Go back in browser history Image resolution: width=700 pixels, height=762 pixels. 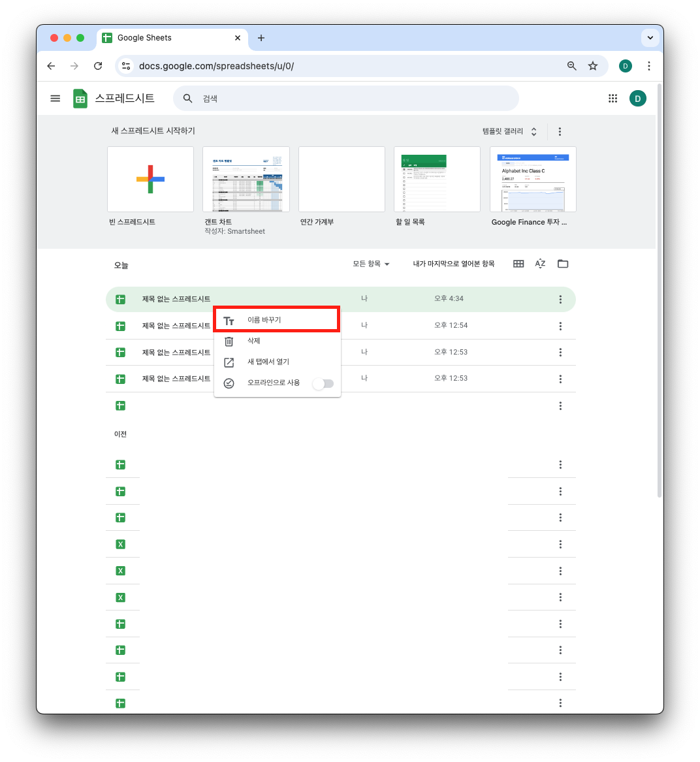pos(51,66)
